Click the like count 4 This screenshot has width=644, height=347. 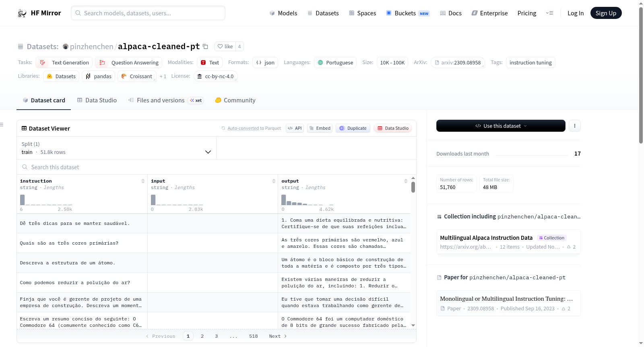coord(239,46)
